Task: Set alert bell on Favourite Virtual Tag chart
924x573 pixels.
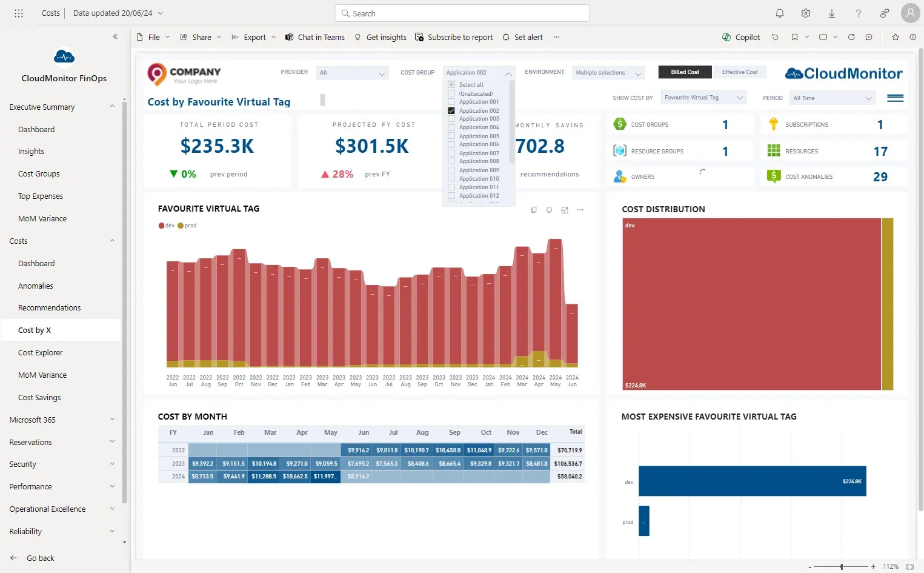Action: tap(549, 210)
